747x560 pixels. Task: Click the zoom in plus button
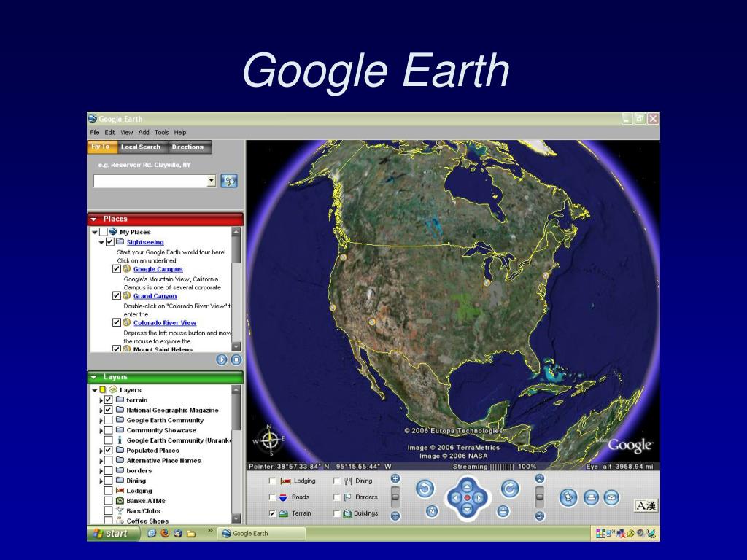tap(395, 478)
